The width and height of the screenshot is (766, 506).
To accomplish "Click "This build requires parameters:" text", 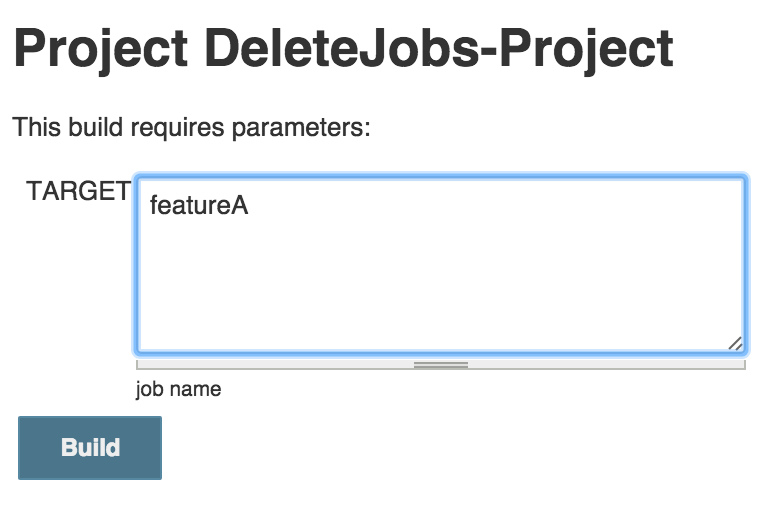I will (x=192, y=127).
